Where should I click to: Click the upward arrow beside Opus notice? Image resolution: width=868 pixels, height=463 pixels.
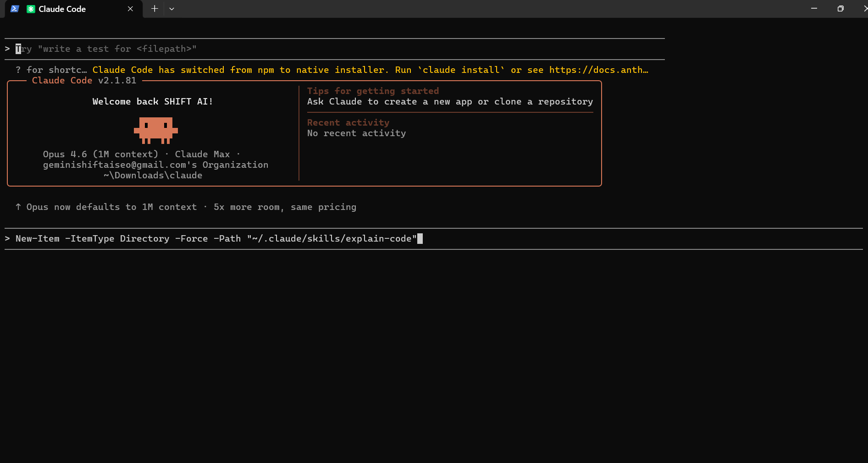click(x=18, y=207)
